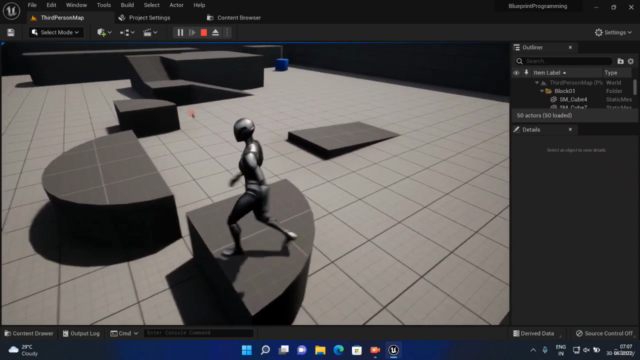Open the Content Drawer

pyautogui.click(x=29, y=333)
